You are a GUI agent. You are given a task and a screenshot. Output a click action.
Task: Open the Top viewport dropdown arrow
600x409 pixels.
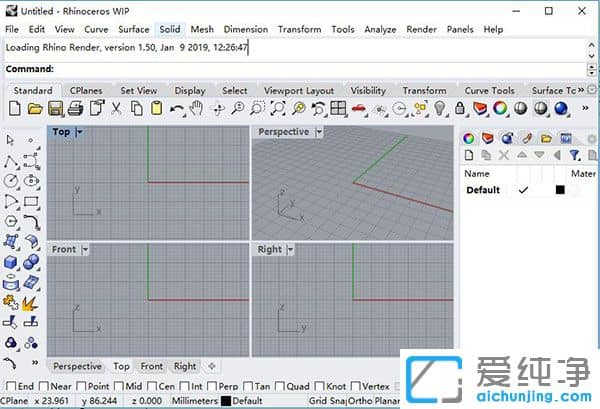click(80, 132)
